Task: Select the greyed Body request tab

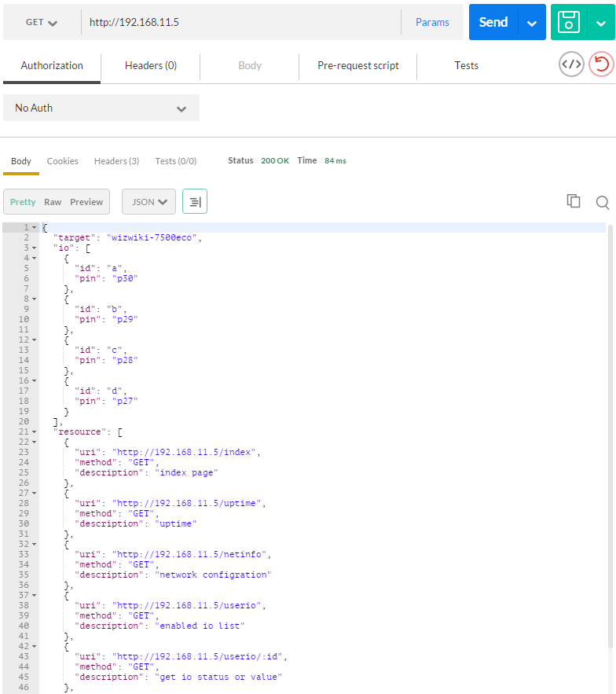Action: coord(250,65)
